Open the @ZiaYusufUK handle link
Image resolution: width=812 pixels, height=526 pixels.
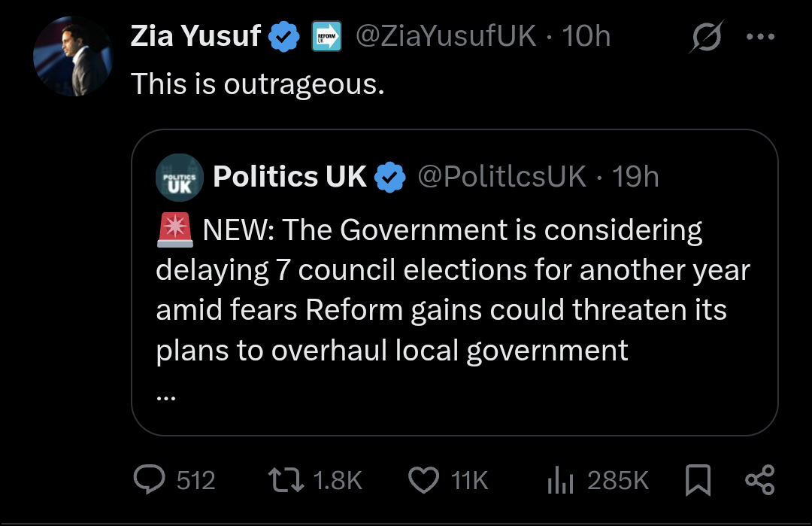445,35
